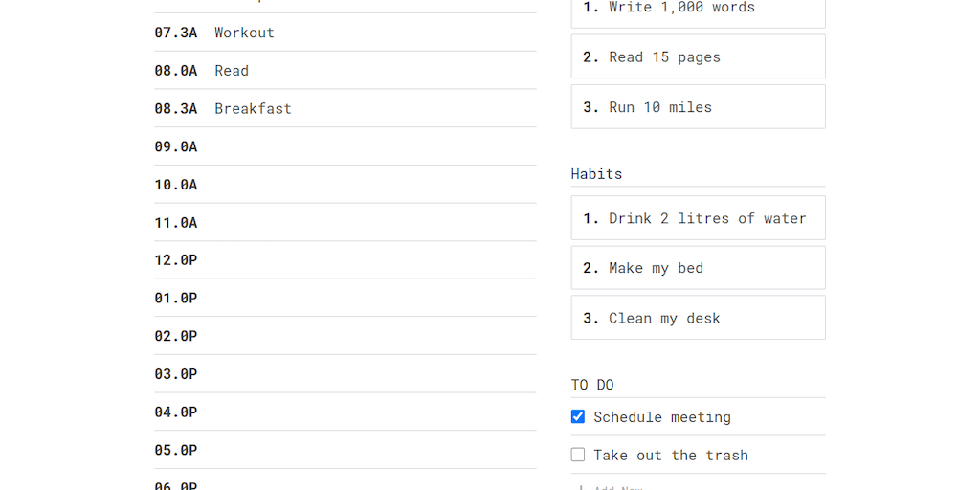The image size is (980, 490).
Task: Click the Workout entry at 07.3A
Action: pyautogui.click(x=244, y=33)
